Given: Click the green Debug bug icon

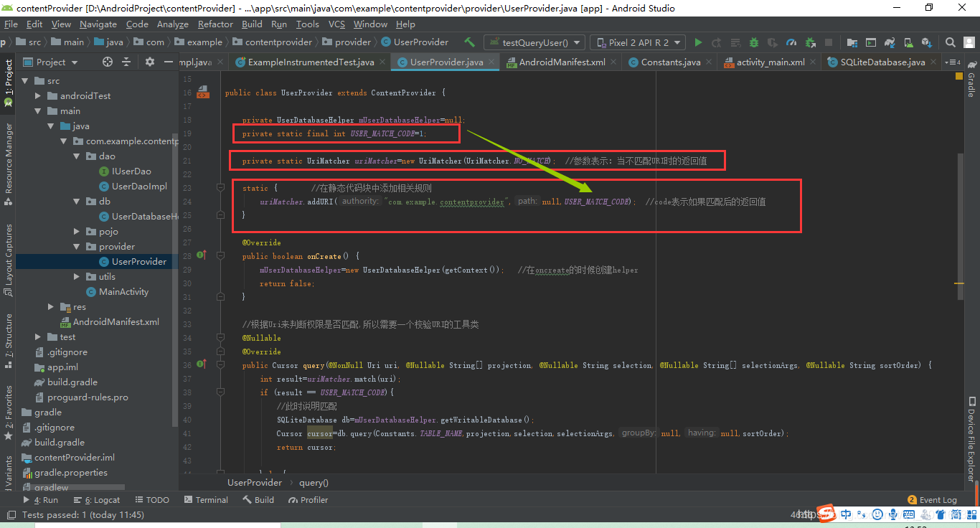Looking at the screenshot, I should pyautogui.click(x=753, y=42).
